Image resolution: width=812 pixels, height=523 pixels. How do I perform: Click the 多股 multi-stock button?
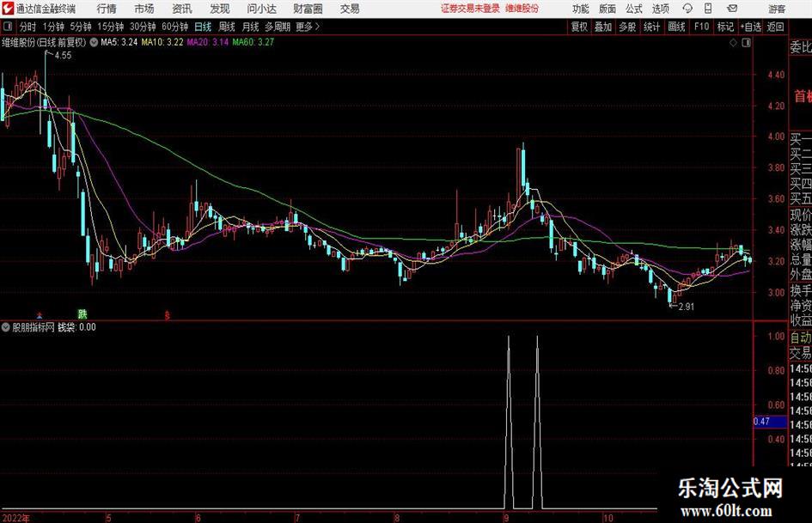(627, 27)
